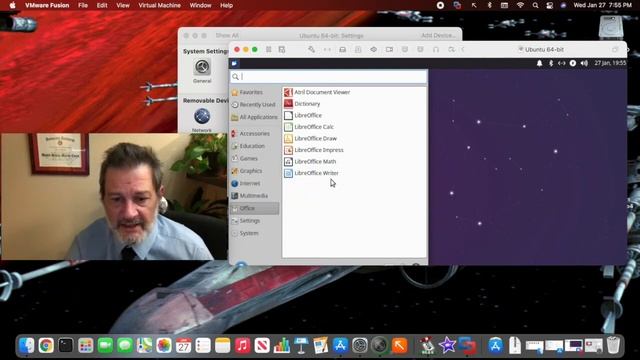This screenshot has height=360, width=640.
Task: Select System category in menu
Action: pyautogui.click(x=255, y=233)
